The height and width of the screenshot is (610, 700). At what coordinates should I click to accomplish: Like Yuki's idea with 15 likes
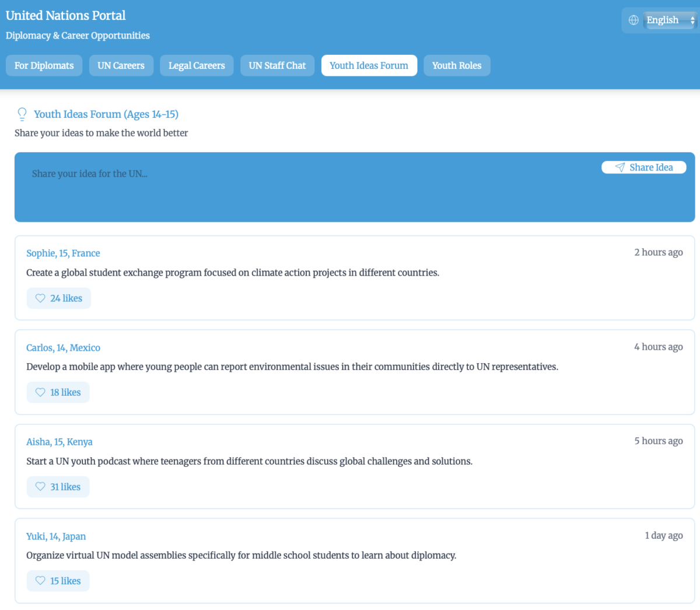[x=58, y=581]
